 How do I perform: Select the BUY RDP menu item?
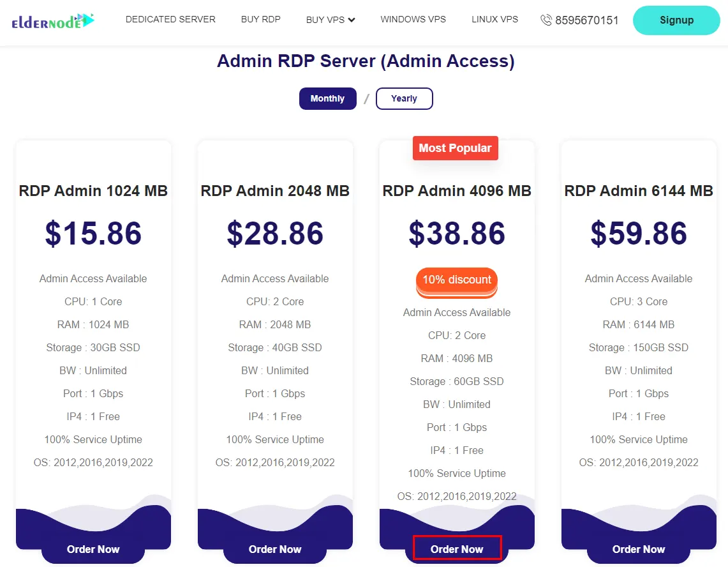pos(261,20)
